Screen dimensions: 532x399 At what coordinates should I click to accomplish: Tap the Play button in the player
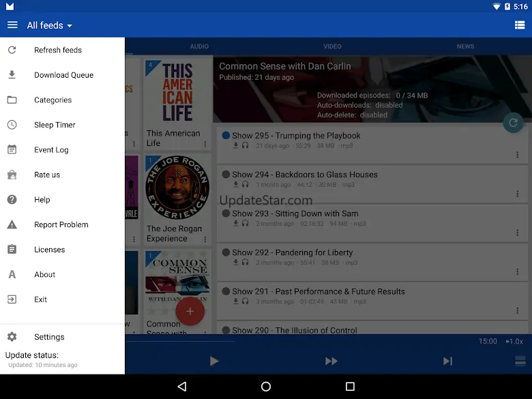point(213,361)
